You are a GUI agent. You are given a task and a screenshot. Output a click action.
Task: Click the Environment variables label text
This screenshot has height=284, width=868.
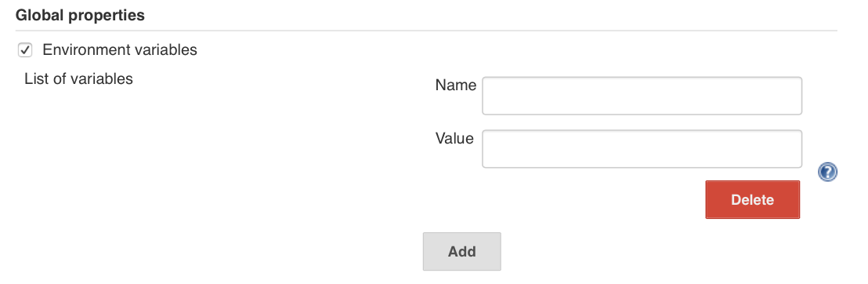(x=120, y=50)
